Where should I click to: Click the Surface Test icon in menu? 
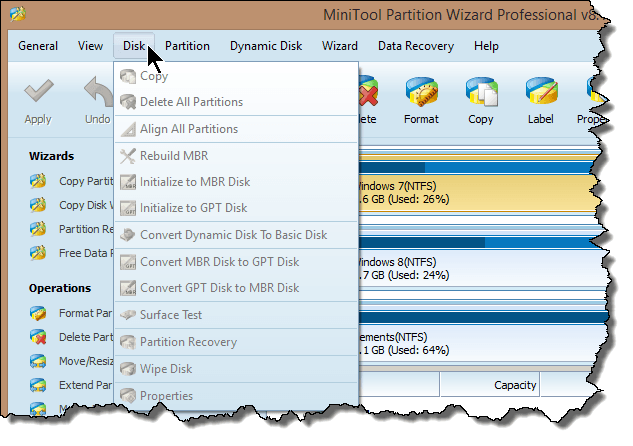pyautogui.click(x=128, y=315)
